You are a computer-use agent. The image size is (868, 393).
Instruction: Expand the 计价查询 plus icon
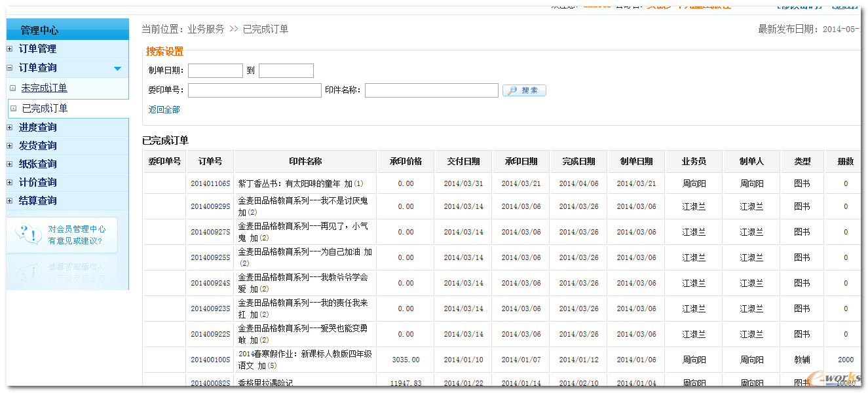pyautogui.click(x=9, y=183)
